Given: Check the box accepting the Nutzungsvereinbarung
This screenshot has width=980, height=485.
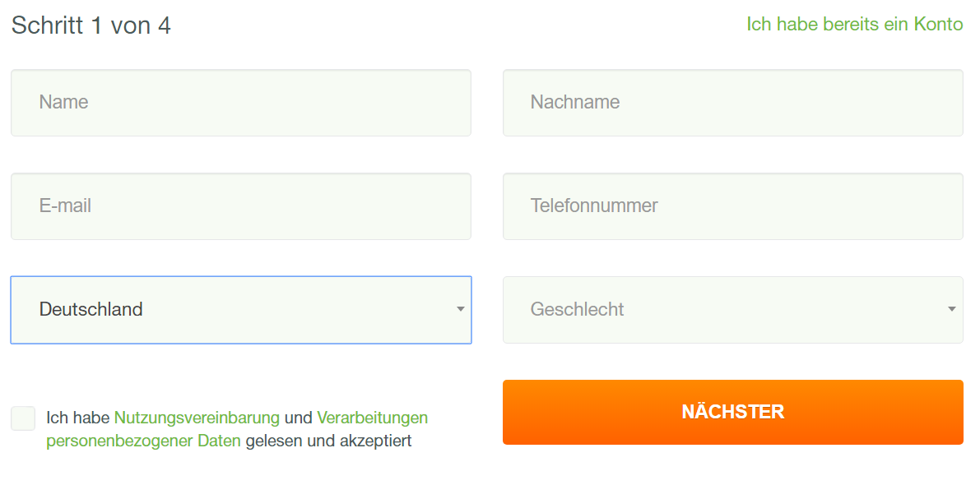Looking at the screenshot, I should click(x=23, y=418).
